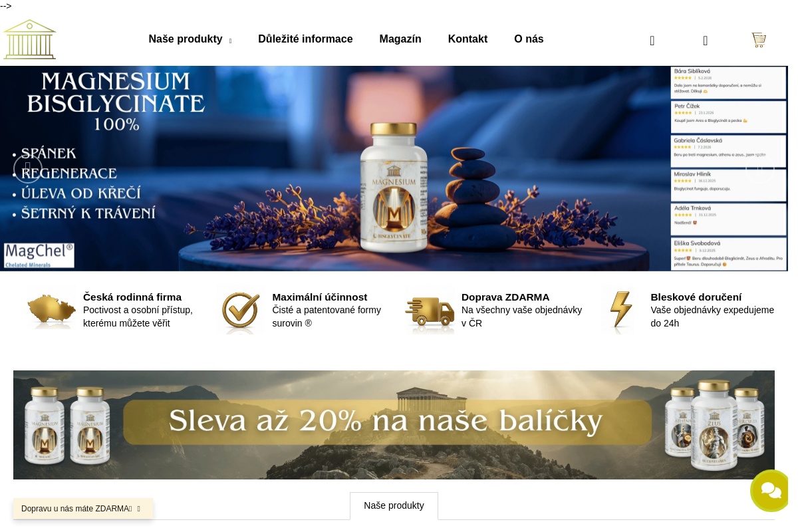Viewport: 798px width, 532px height.
Task: Click the delivery truck icon
Action: tap(430, 310)
